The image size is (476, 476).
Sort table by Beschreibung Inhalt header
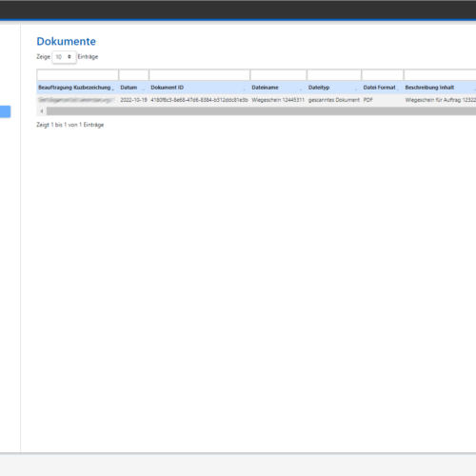440,88
